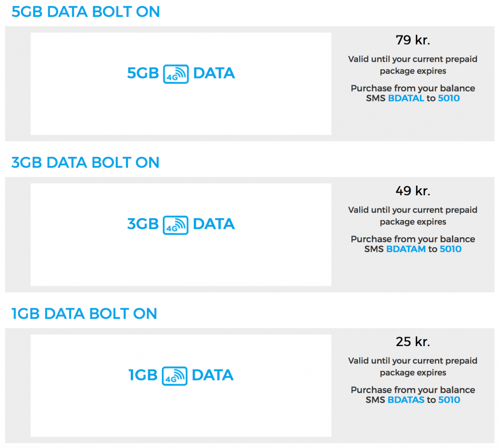Click the BDATAS SMS code link
Screen dimensions: 499x448
click(406, 400)
